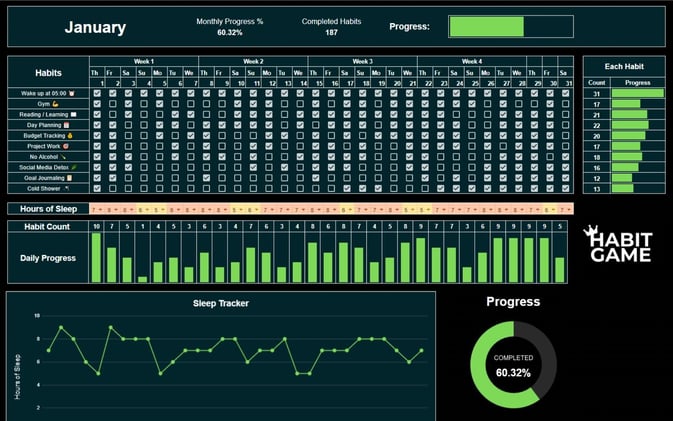The image size is (673, 421).
Task: Open Hours of Sleep dropdown under day 15
Action: coord(320,210)
